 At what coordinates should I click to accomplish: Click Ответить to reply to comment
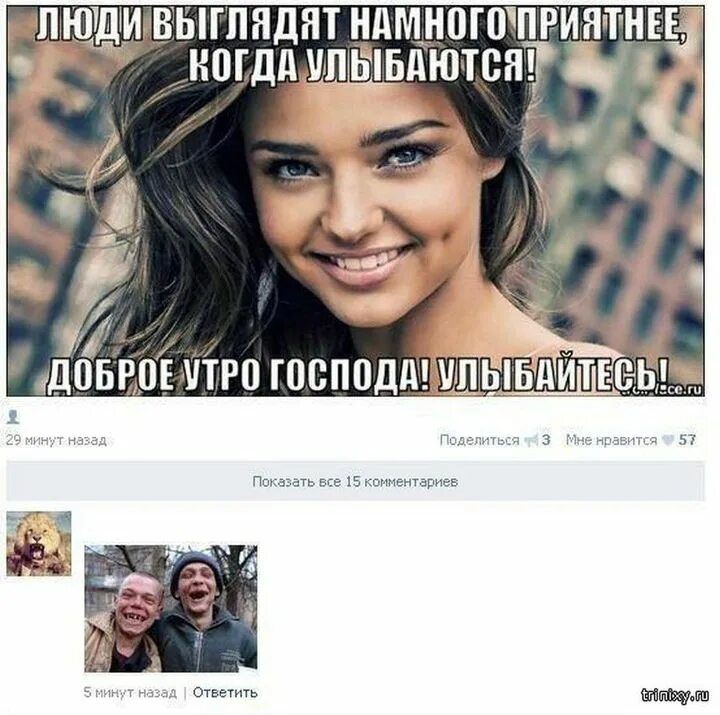[x=225, y=692]
